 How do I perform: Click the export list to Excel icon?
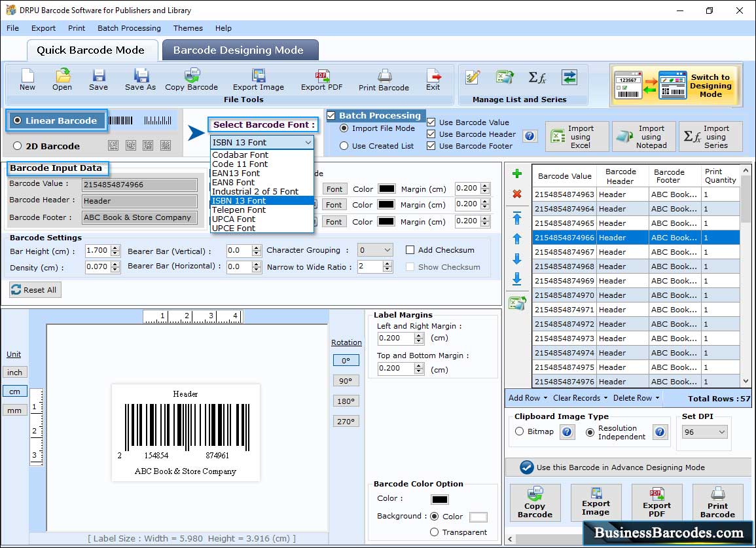pyautogui.click(x=517, y=303)
